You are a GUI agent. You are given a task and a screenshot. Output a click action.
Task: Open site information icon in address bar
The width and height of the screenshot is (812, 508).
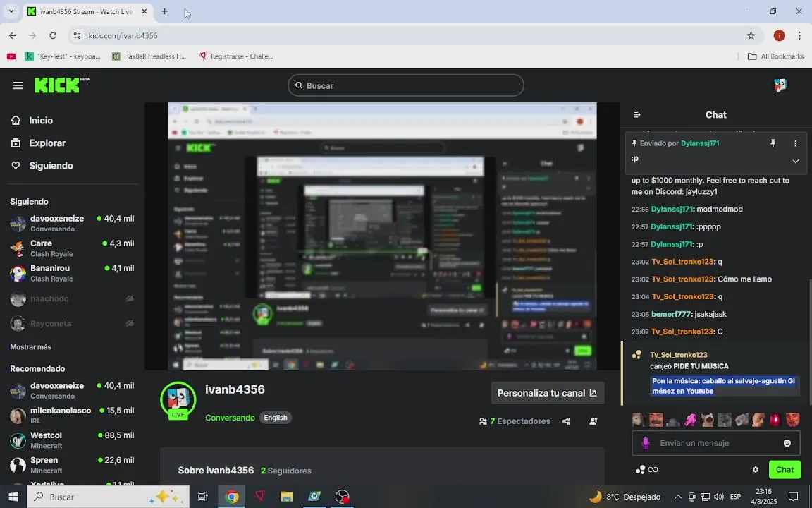(77, 36)
